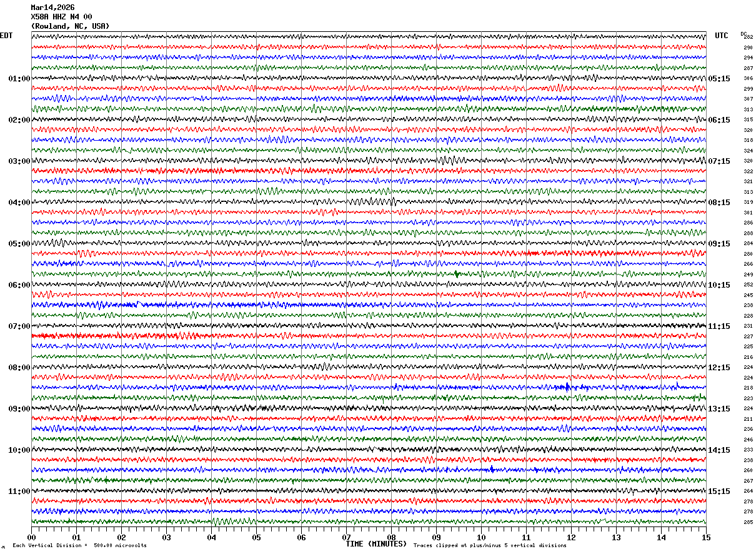Click the "UTC" time zone header
Screen dimensions: 756x554
click(x=722, y=36)
